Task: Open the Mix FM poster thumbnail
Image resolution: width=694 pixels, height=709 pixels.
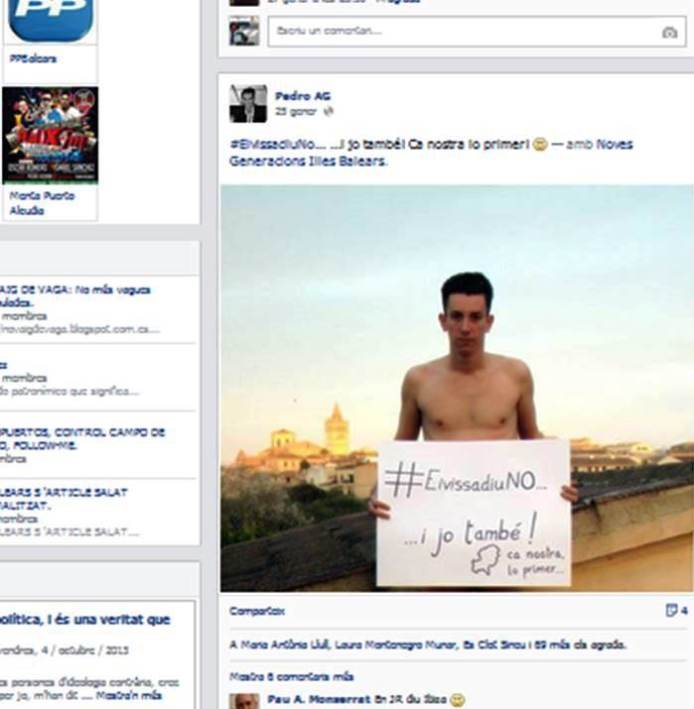Action: (50, 135)
